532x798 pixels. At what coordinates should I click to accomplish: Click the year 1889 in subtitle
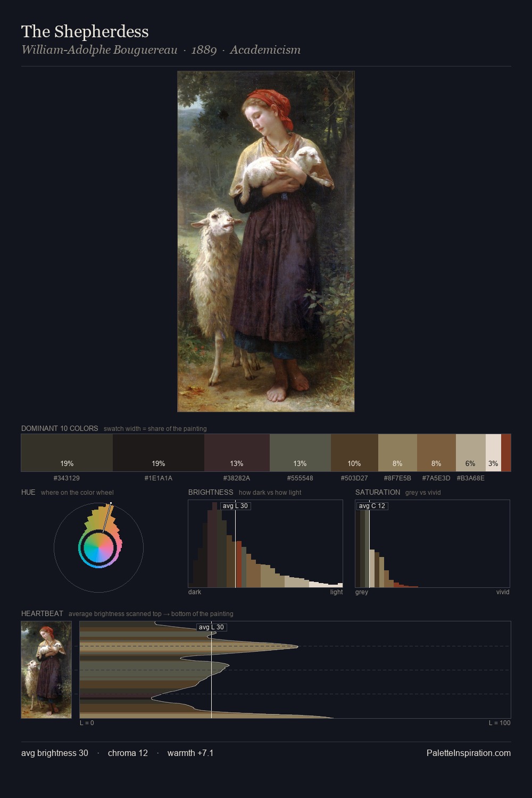[x=204, y=50]
